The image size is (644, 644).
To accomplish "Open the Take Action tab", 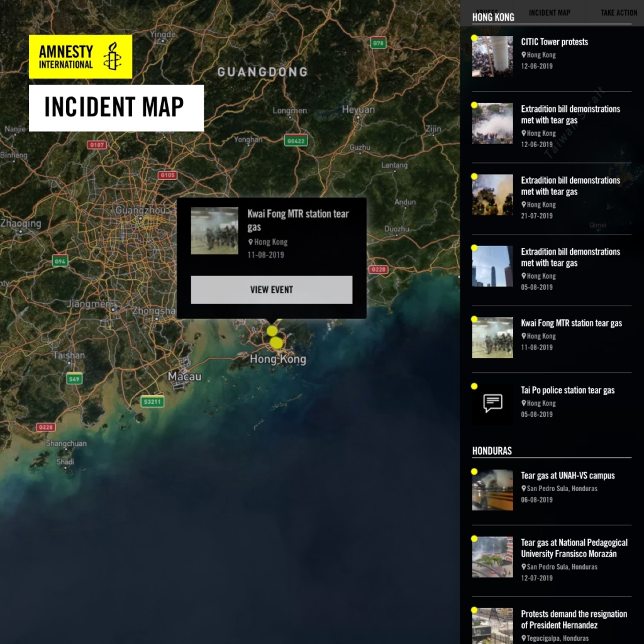I will point(618,13).
